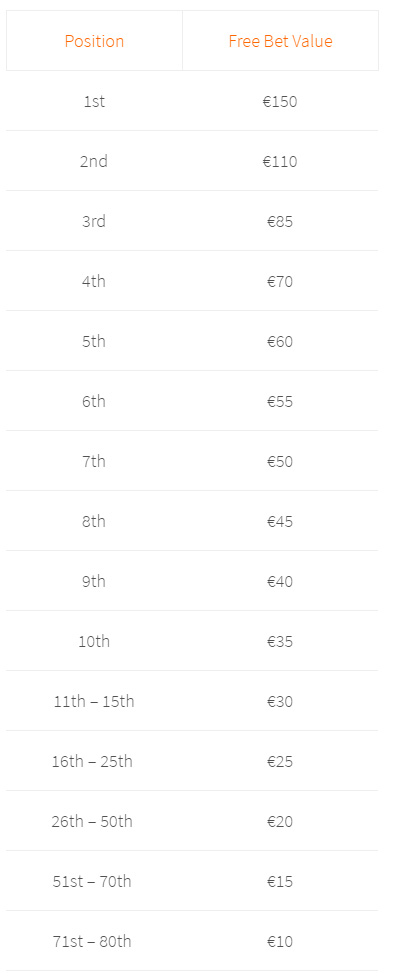Screen dimensions: 395x978
Task: Click the €20 free bet value
Action: point(280,821)
